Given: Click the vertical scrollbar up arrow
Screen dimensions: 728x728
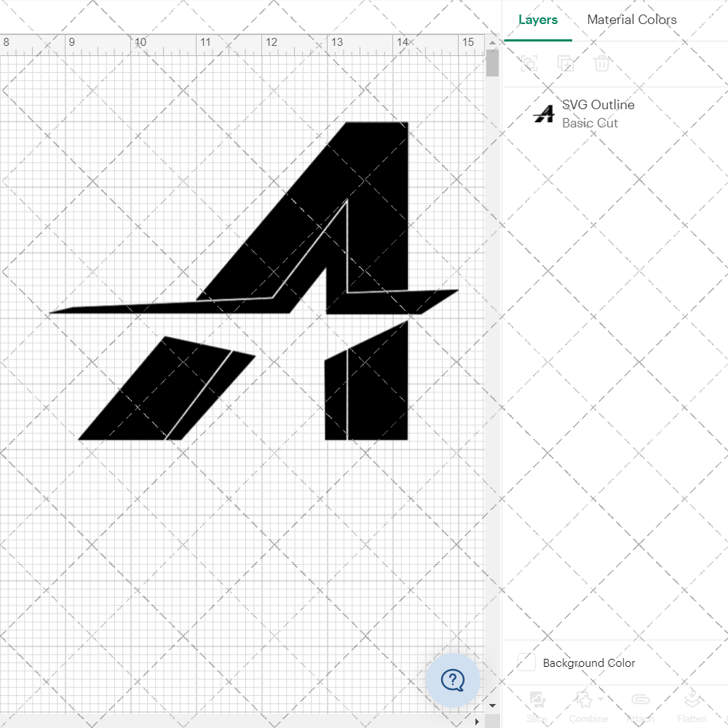Looking at the screenshot, I should [492, 42].
